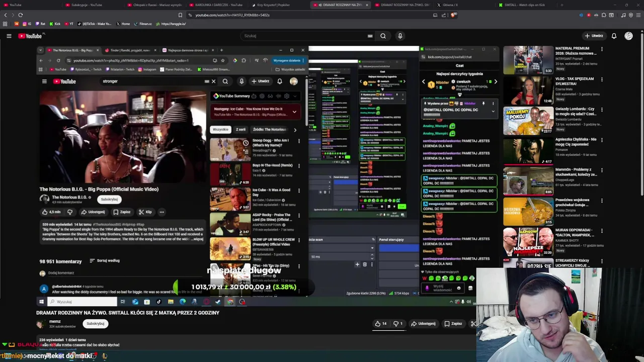Click Zapisz under the outer video
The height and width of the screenshot is (362, 644).
(x=453, y=324)
